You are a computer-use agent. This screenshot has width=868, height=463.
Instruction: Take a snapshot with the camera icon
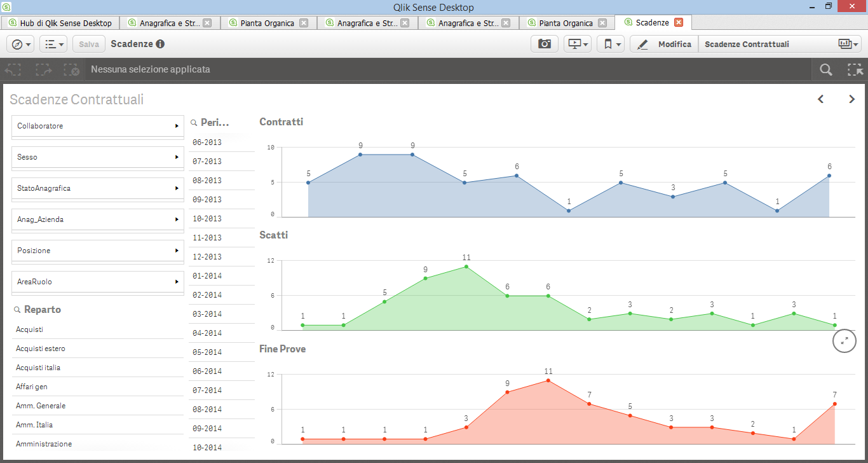(545, 44)
